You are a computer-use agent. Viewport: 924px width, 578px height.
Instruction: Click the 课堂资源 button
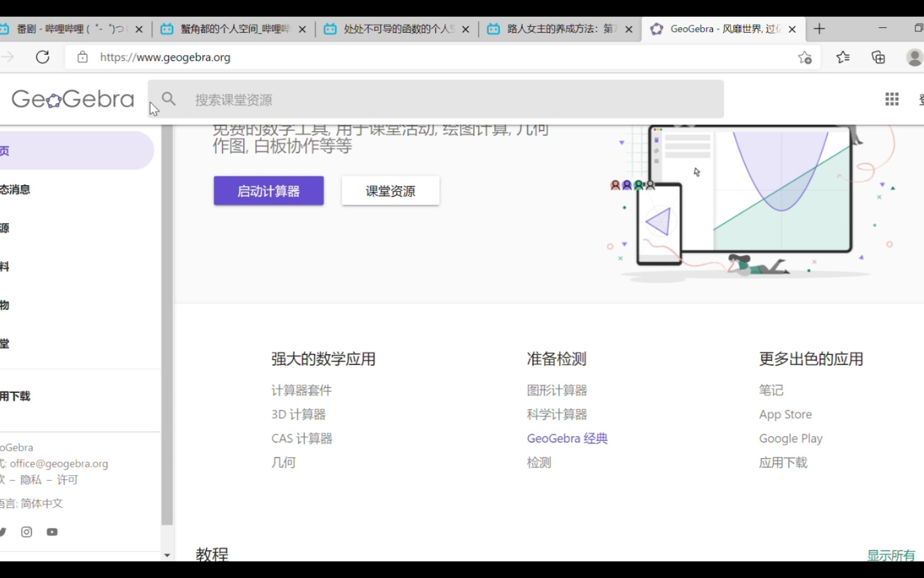tap(390, 191)
